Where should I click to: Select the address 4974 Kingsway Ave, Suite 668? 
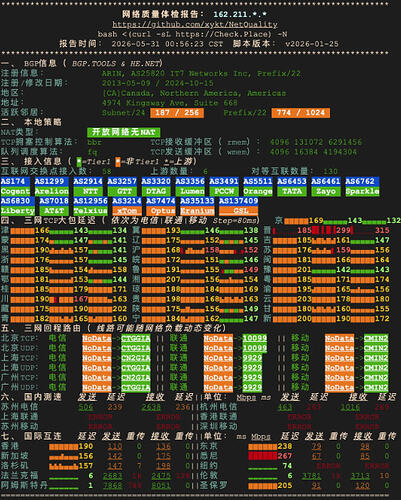point(170,103)
